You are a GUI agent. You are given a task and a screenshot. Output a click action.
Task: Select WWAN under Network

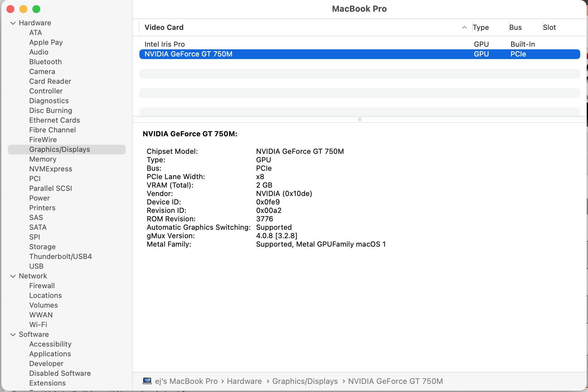[41, 315]
